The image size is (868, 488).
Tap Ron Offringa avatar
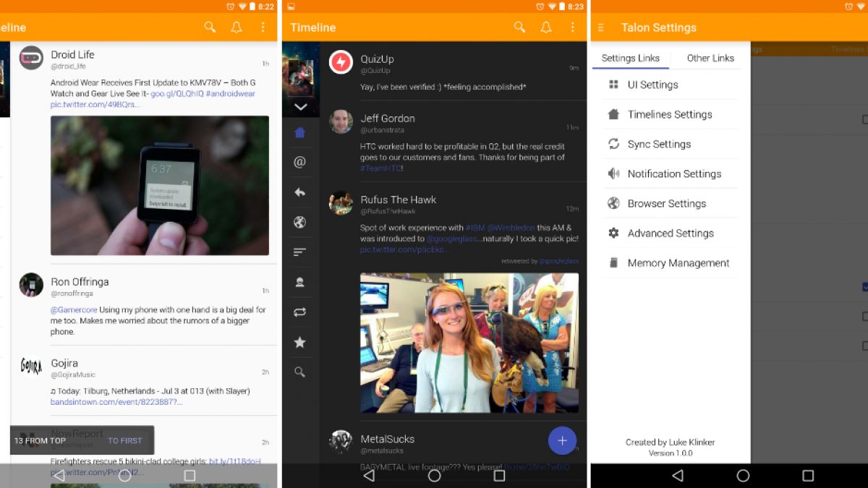pyautogui.click(x=31, y=285)
